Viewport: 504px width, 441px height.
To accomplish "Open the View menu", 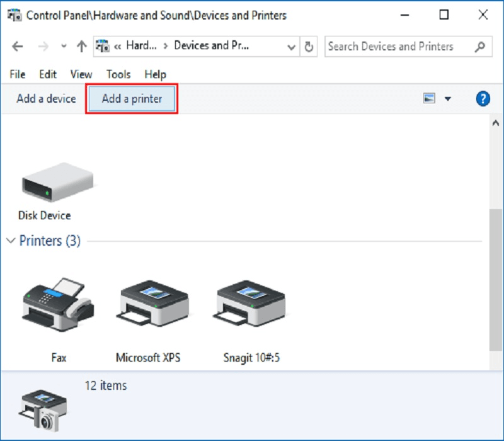I will pyautogui.click(x=81, y=74).
